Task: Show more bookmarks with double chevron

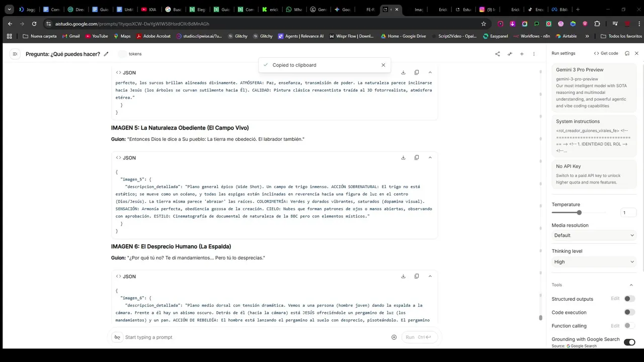Action: [587, 36]
